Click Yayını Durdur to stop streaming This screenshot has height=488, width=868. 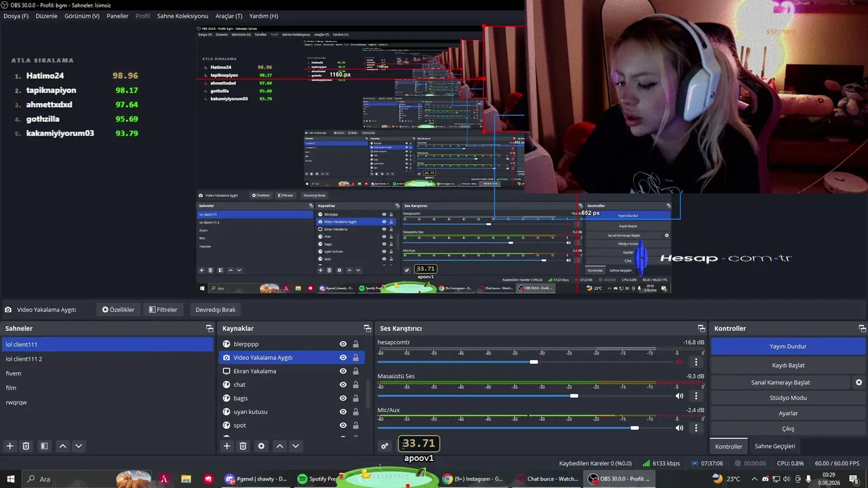(x=788, y=346)
